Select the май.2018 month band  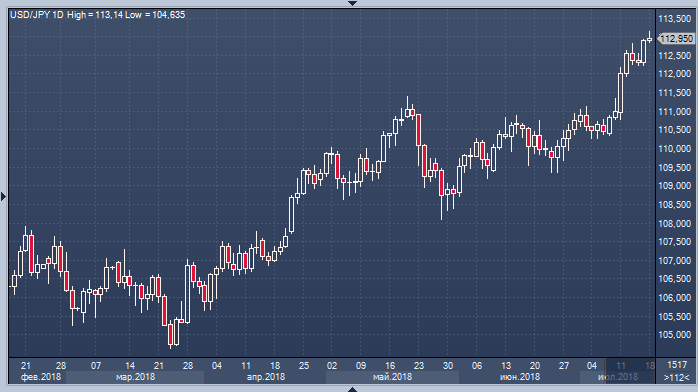(x=392, y=377)
